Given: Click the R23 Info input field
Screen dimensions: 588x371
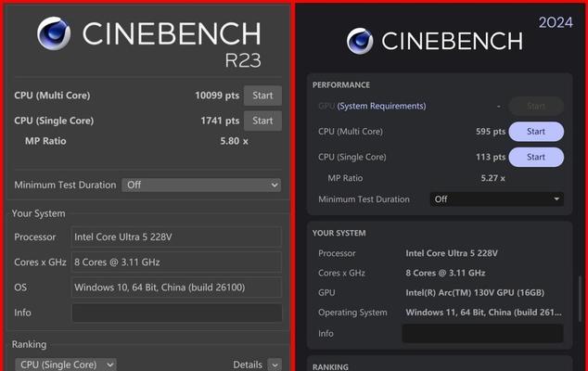Looking at the screenshot, I should pyautogui.click(x=176, y=313).
